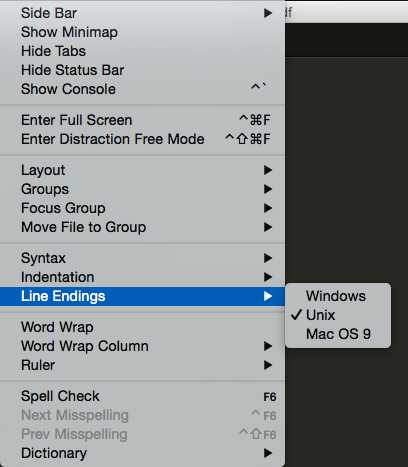Choose Mac OS 9 line endings
This screenshot has height=467, width=408.
tap(338, 334)
